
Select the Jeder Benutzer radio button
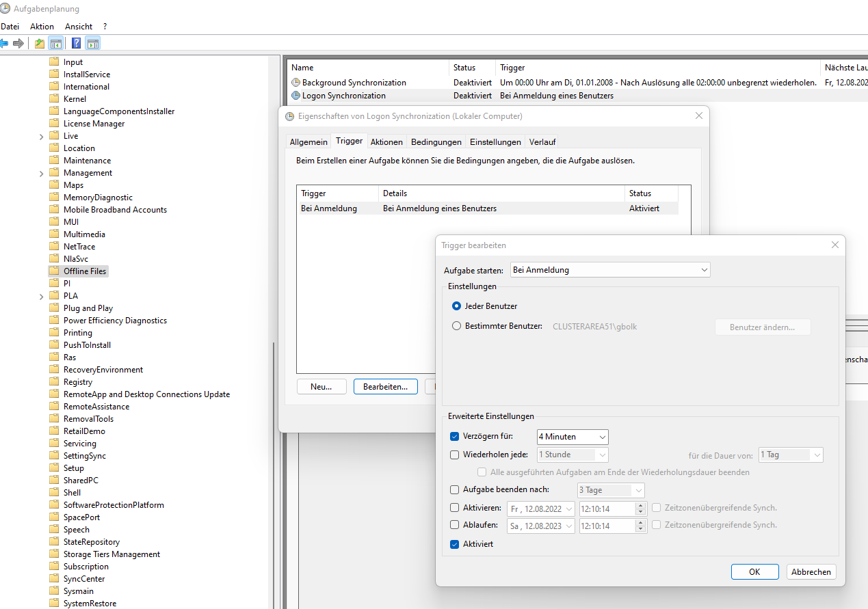[456, 306]
